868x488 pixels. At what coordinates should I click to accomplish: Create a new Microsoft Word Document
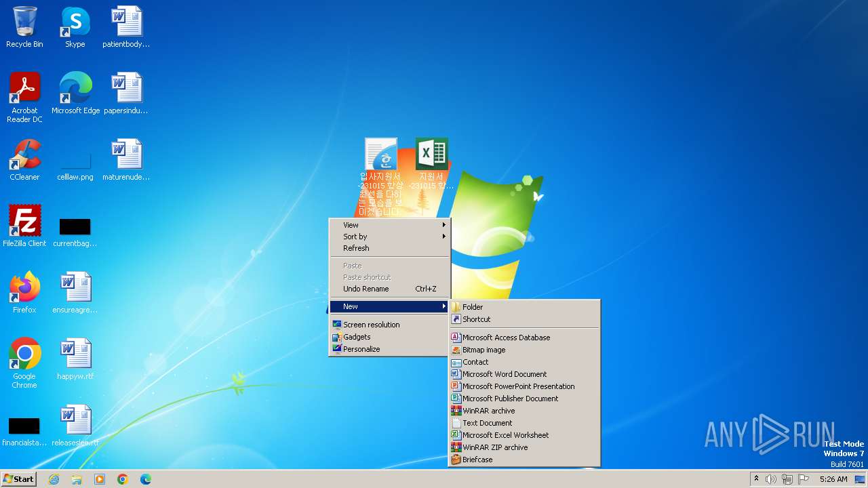pos(524,374)
